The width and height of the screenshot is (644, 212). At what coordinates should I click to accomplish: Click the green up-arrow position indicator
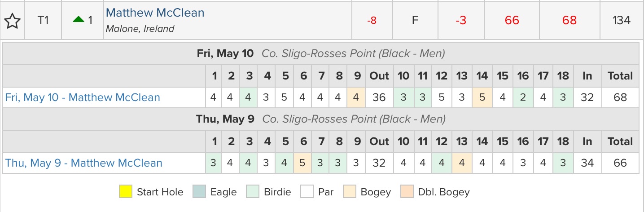tap(79, 20)
